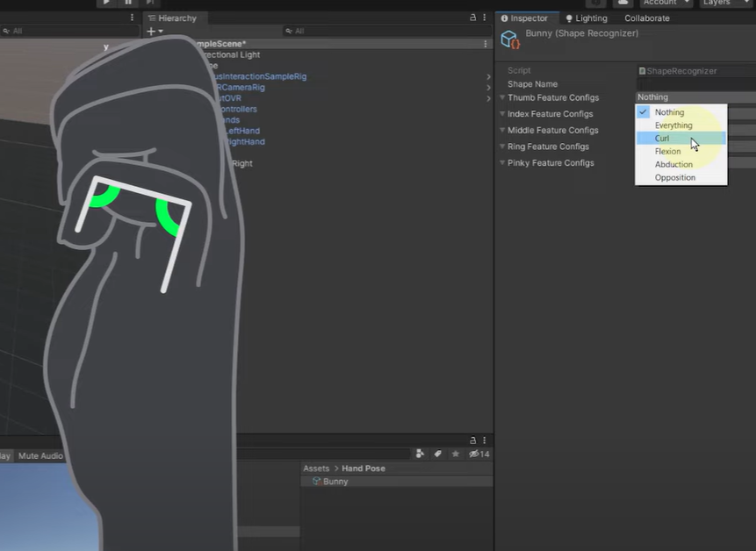The width and height of the screenshot is (756, 551).
Task: Click the Shape Name input field
Action: coord(694,83)
